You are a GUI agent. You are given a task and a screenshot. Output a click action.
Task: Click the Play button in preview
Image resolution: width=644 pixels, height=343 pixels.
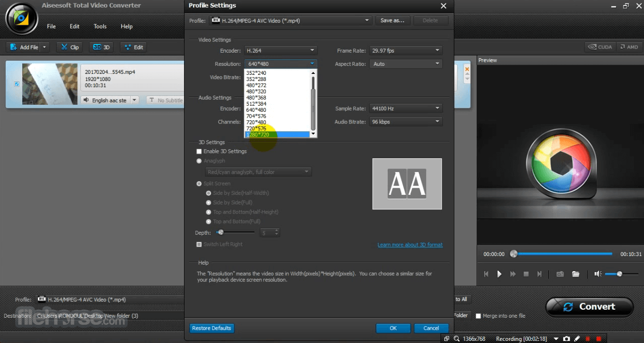pos(499,274)
